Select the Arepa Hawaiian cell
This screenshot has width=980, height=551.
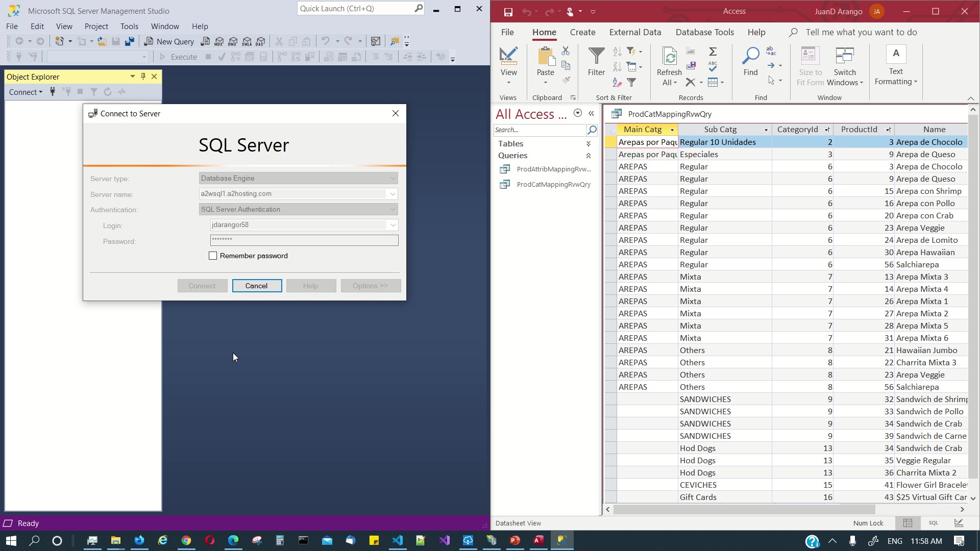[x=931, y=252]
